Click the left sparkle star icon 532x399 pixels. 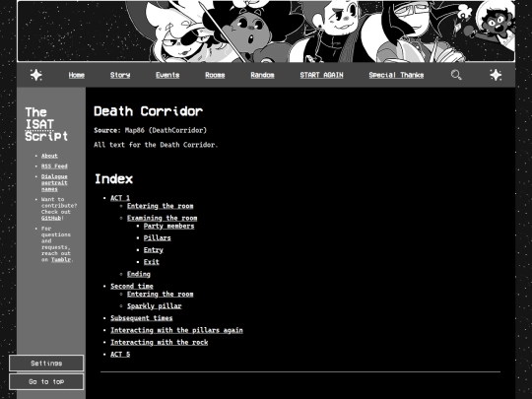coord(36,75)
